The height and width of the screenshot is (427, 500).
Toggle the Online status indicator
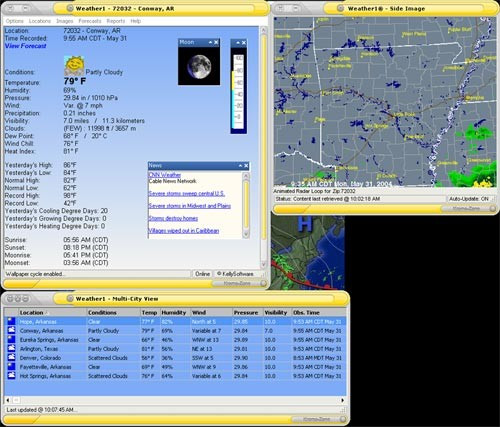202,274
